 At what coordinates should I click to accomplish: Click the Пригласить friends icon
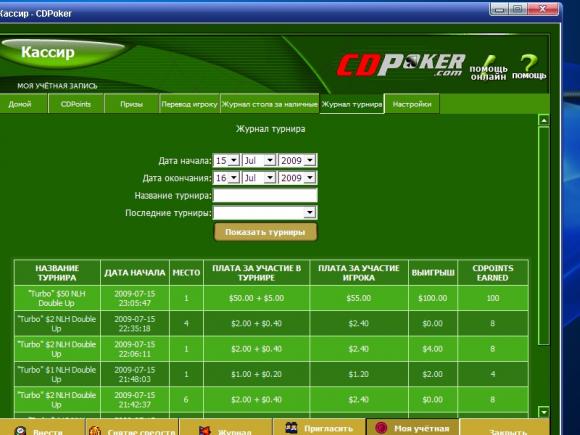291,428
